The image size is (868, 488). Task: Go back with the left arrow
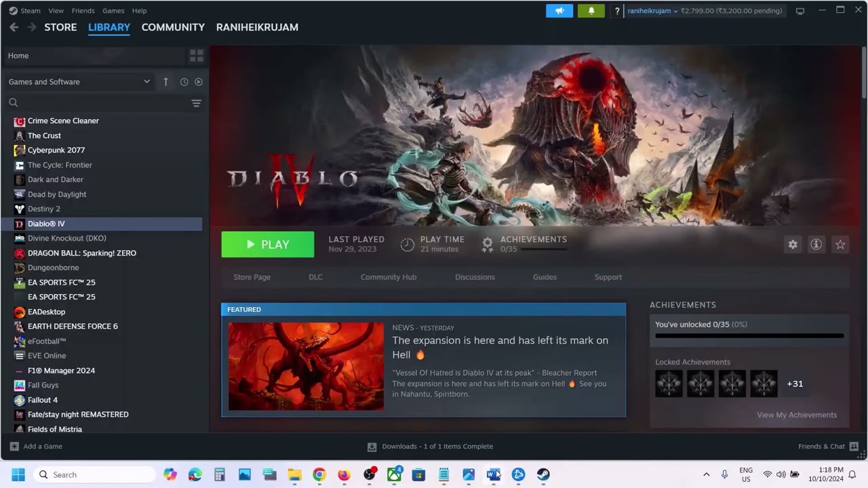[14, 27]
